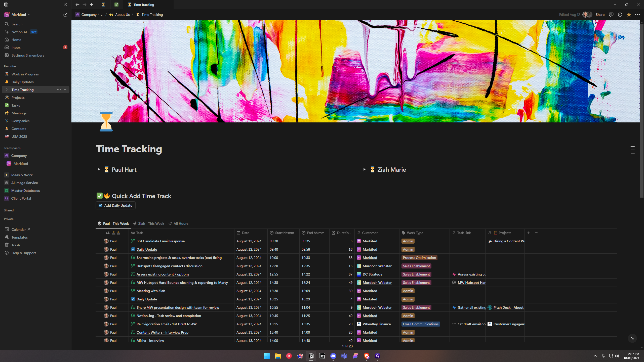Screen dimensions: 644x362
Task: Click the Email Communications tag
Action: click(421, 324)
